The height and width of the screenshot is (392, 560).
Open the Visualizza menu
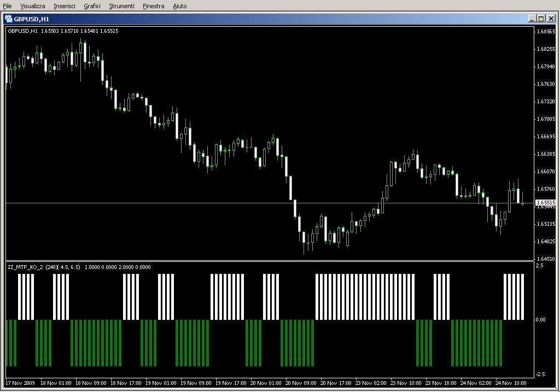tap(32, 6)
